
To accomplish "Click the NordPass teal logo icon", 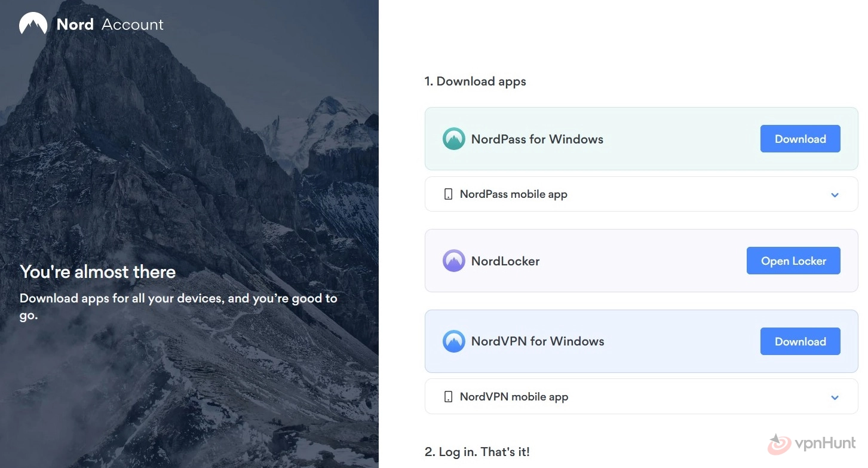I will click(454, 139).
